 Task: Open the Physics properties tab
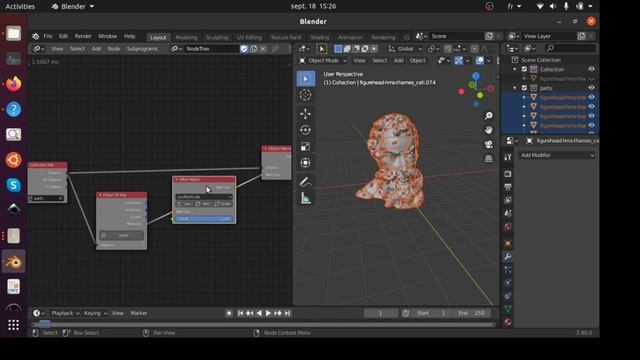[x=508, y=282]
